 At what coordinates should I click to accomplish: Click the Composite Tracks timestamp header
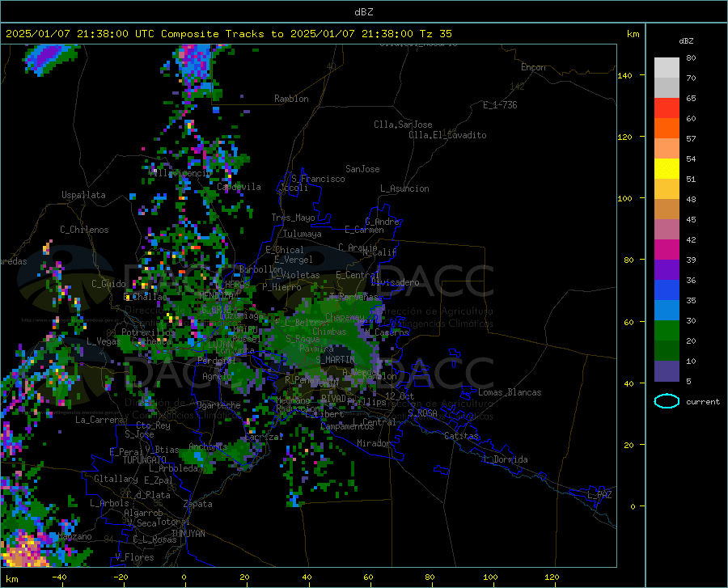pyautogui.click(x=228, y=34)
